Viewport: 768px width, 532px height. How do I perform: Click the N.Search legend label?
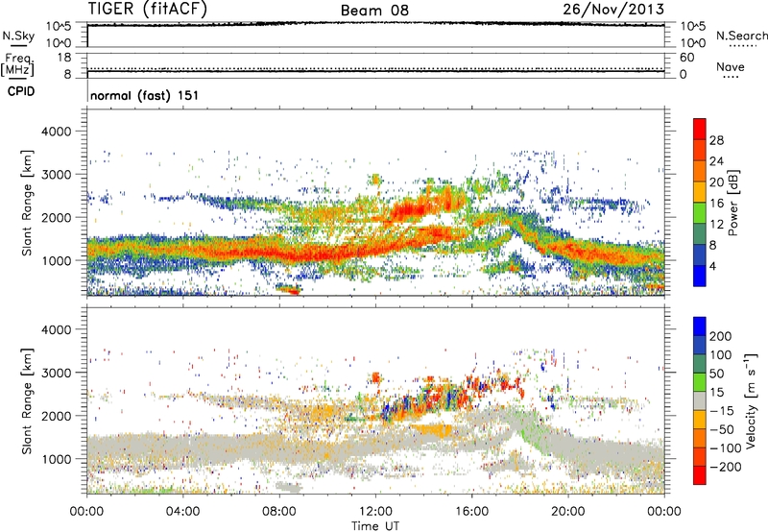741,36
